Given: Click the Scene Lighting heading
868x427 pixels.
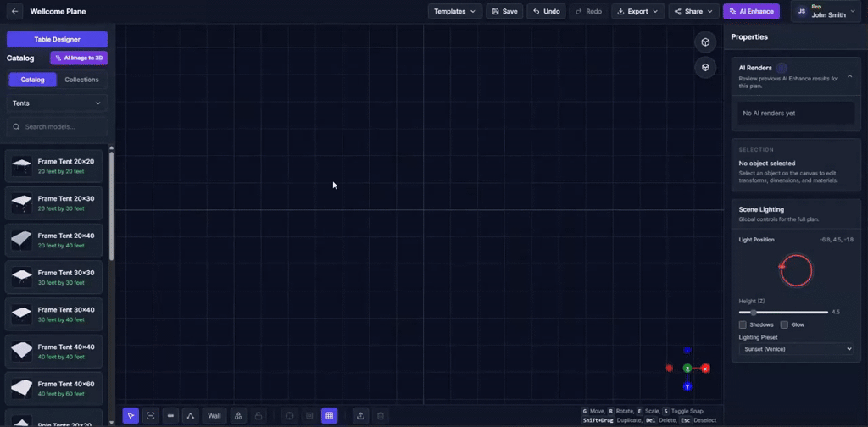Looking at the screenshot, I should pos(761,209).
